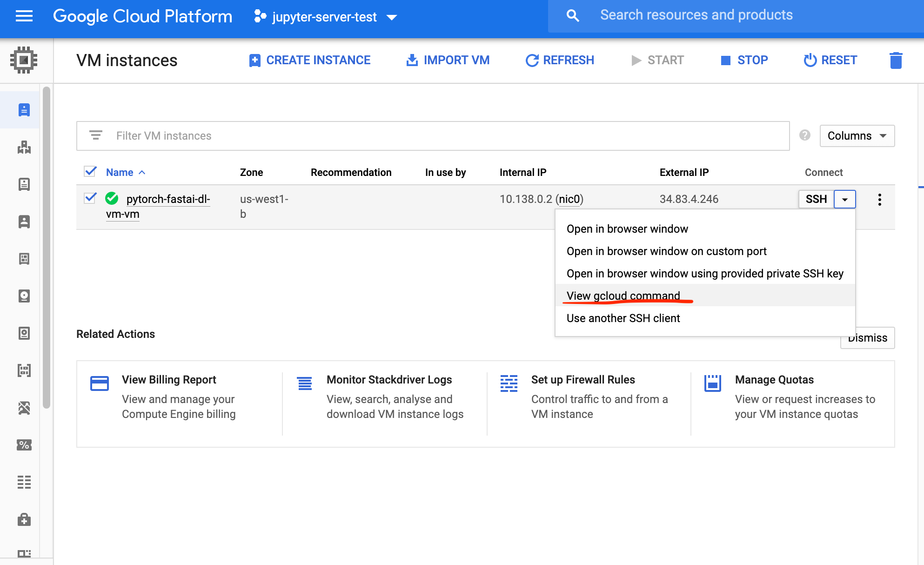Select View gcloud command
Viewport: 924px width, 565px height.
coord(623,296)
